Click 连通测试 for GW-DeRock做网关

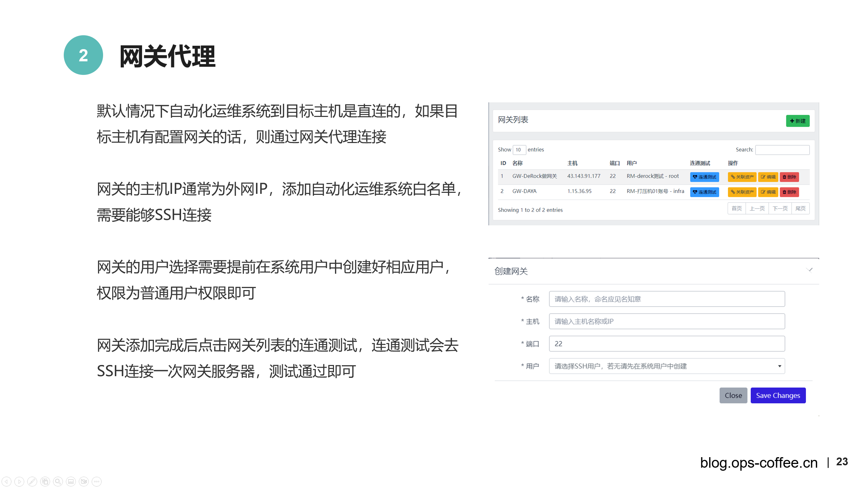pyautogui.click(x=704, y=177)
